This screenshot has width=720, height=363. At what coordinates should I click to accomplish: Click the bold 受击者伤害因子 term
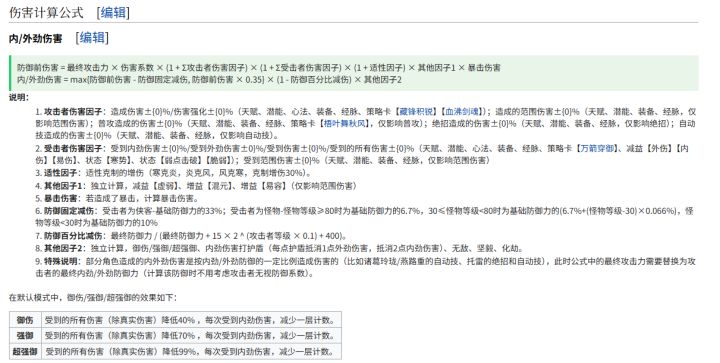73,148
